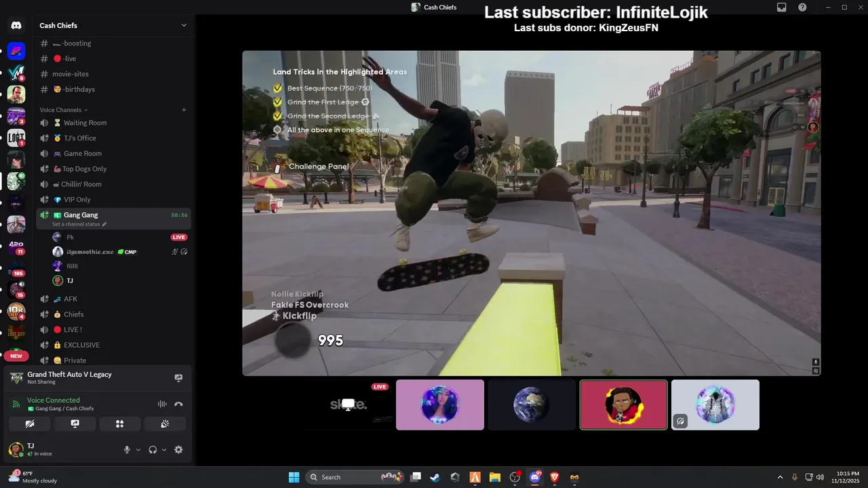Open the -boosting text channel
This screenshot has width=868, height=488.
(113, 43)
